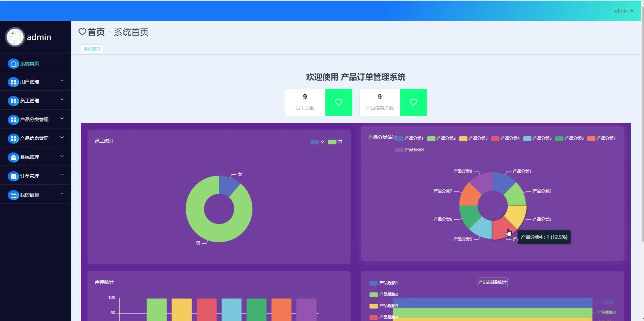Screen dimensions: 644x321
Task: Click the red bar in 库存统计 chart
Action: click(x=206, y=310)
